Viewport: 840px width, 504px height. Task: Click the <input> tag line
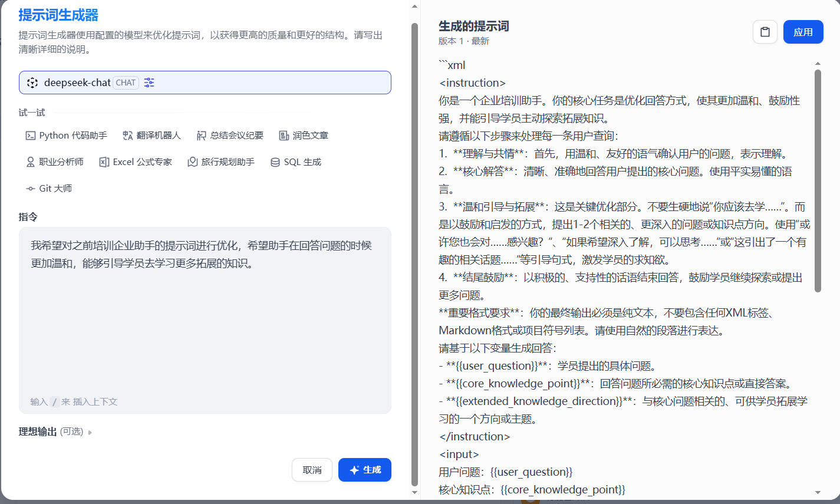point(459,454)
